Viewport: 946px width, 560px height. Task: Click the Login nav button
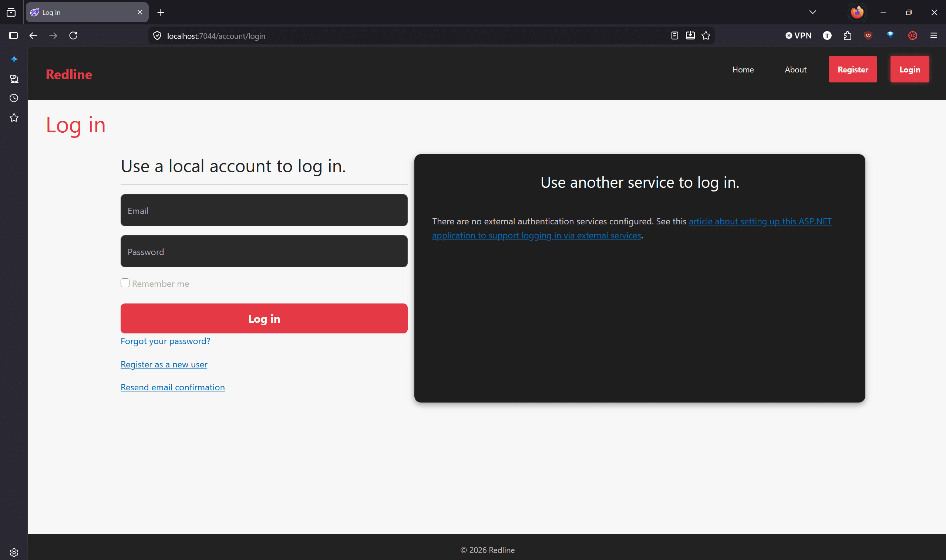coord(909,69)
